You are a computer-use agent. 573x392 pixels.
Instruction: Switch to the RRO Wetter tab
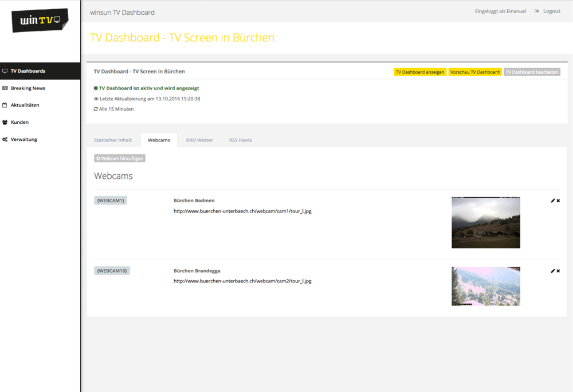click(x=199, y=140)
